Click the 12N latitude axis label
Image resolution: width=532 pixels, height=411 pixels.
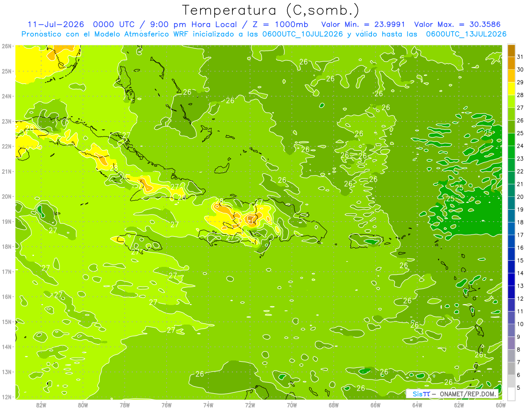(6, 397)
